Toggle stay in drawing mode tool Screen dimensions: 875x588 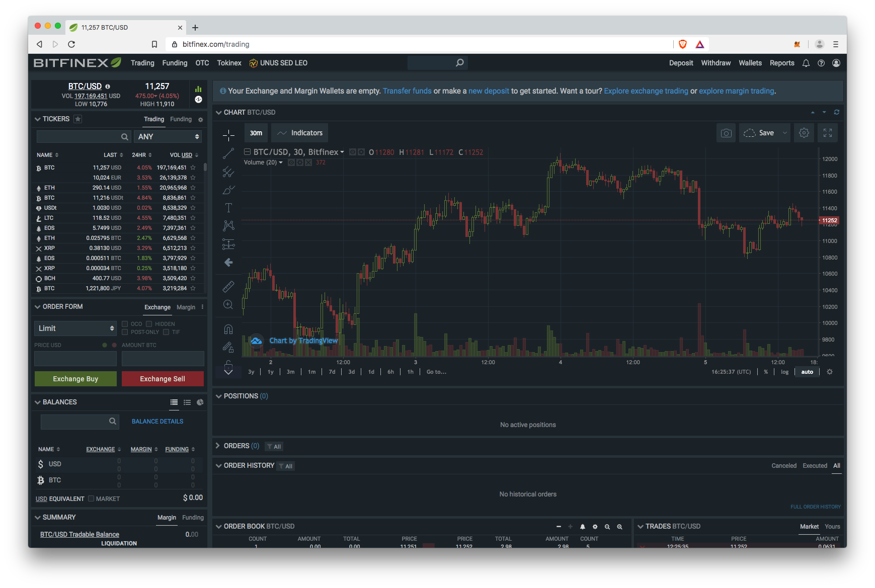[228, 347]
